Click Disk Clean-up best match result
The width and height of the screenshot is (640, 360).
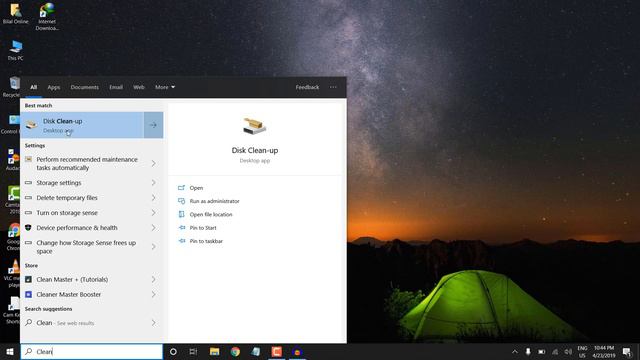pyautogui.click(x=82, y=125)
